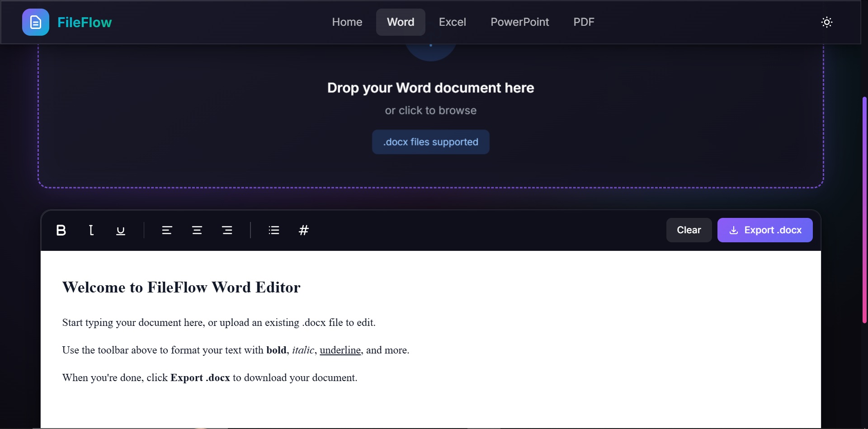Toggle bold formatting in the toolbar
Screen dimensions: 868x429
tap(61, 230)
